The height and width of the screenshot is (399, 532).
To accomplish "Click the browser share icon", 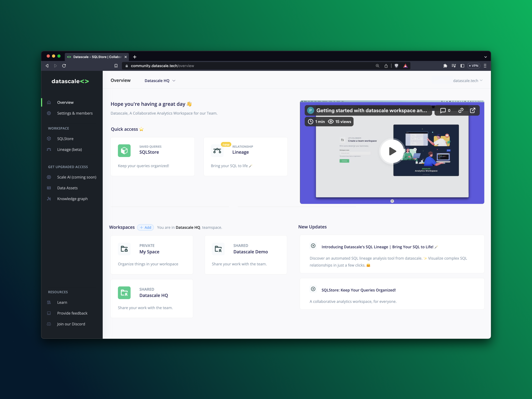I will [386, 66].
